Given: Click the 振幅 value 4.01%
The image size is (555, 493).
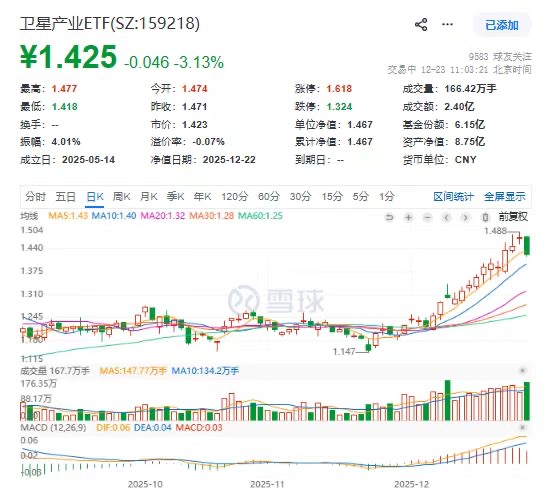Looking at the screenshot, I should coord(66,142).
